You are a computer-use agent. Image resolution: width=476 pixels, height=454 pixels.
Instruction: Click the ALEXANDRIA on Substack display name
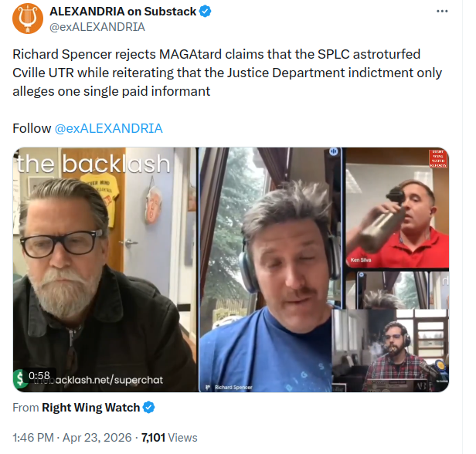[x=123, y=12]
